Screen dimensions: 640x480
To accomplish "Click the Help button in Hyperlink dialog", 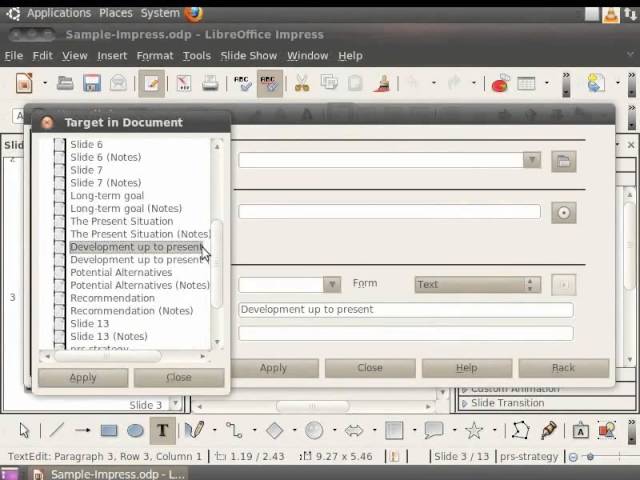I will [x=467, y=368].
